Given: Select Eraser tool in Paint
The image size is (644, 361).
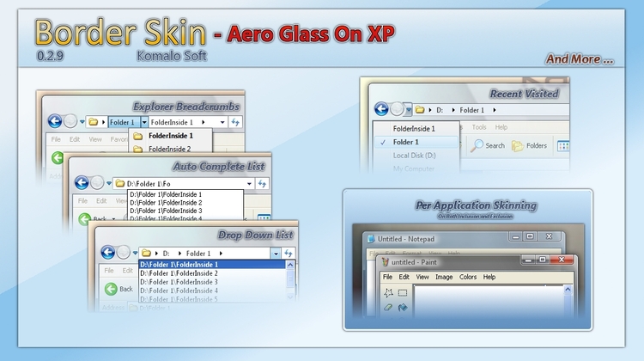Looking at the screenshot, I should click(x=388, y=308).
